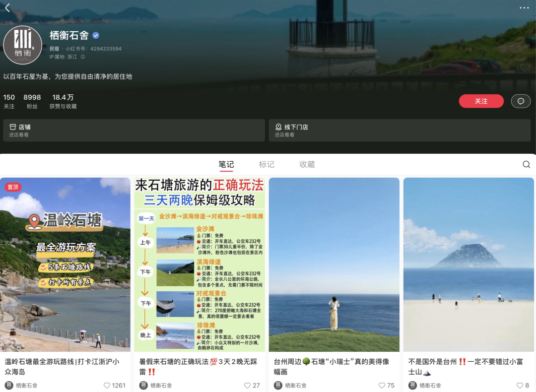
Task: Open the chat message icon button
Action: click(x=521, y=101)
